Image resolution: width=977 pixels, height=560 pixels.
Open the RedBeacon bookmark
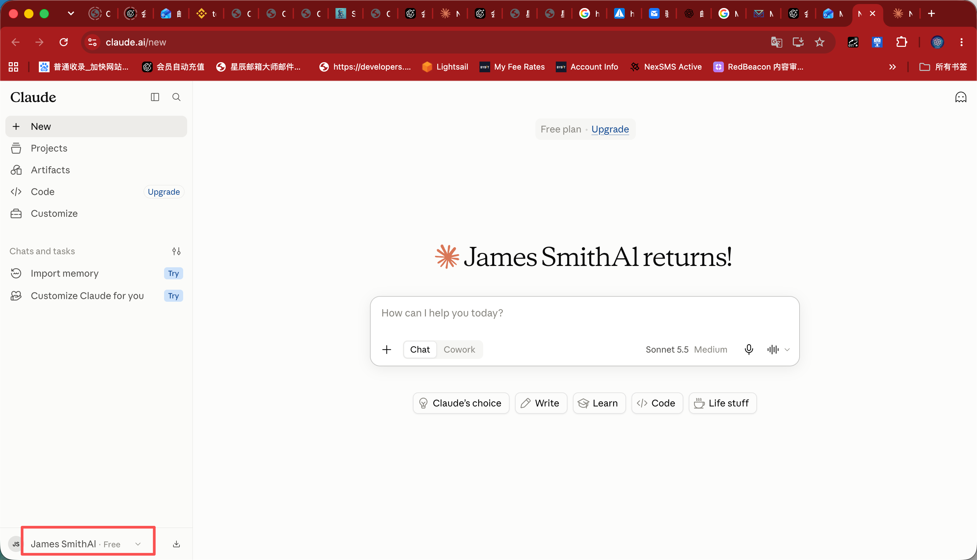758,67
